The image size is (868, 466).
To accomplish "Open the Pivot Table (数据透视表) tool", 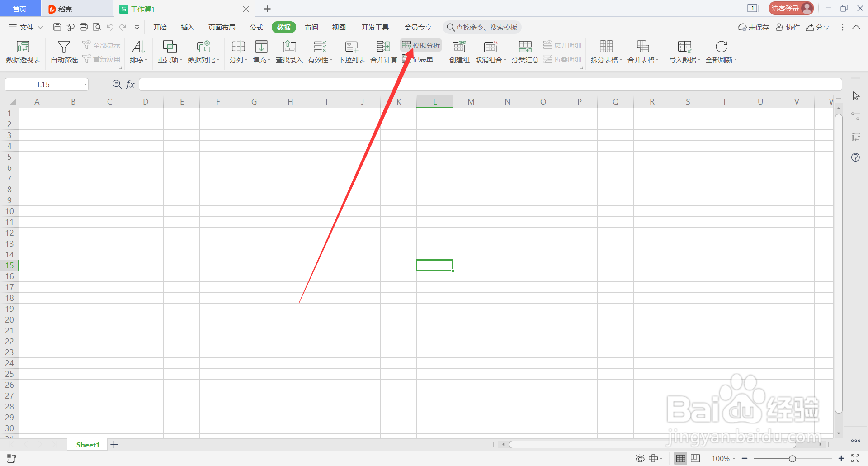I will point(23,52).
